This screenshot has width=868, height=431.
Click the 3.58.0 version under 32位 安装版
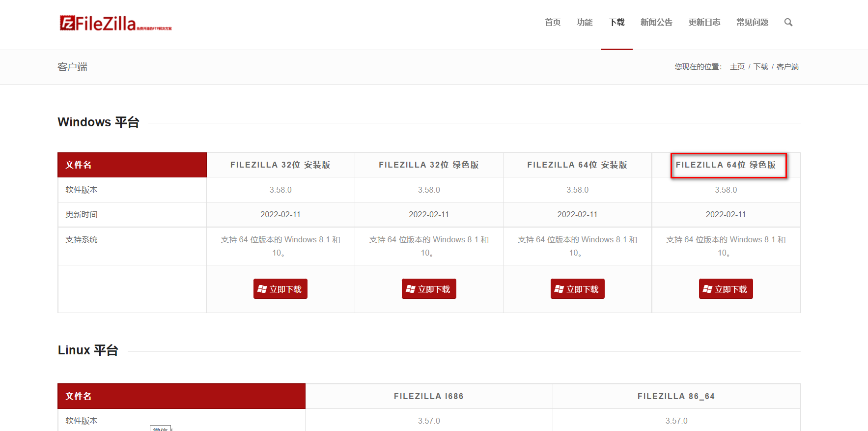click(280, 190)
